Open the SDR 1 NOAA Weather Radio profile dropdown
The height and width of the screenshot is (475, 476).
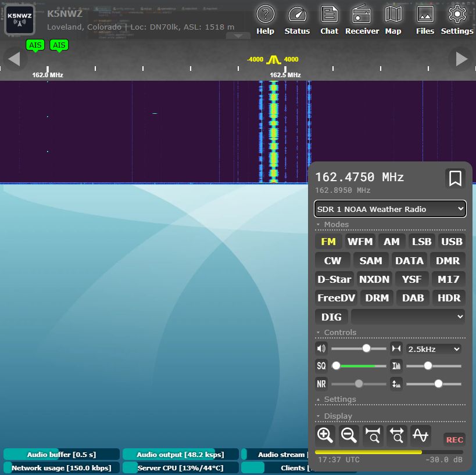[390, 209]
